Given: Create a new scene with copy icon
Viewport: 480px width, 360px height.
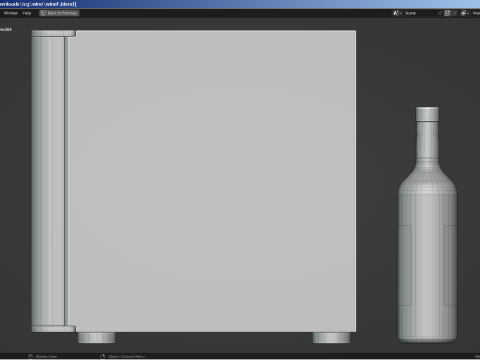Looking at the screenshot, I should pos(448,13).
